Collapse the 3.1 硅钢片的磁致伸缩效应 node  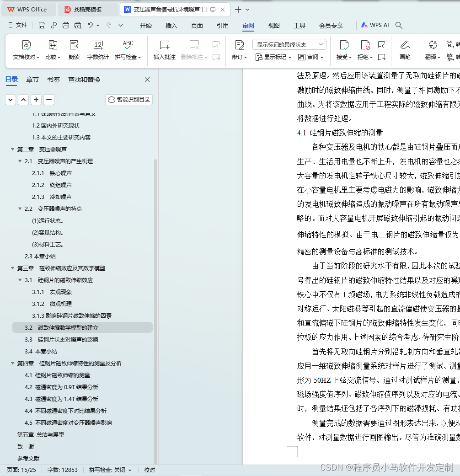(x=20, y=280)
